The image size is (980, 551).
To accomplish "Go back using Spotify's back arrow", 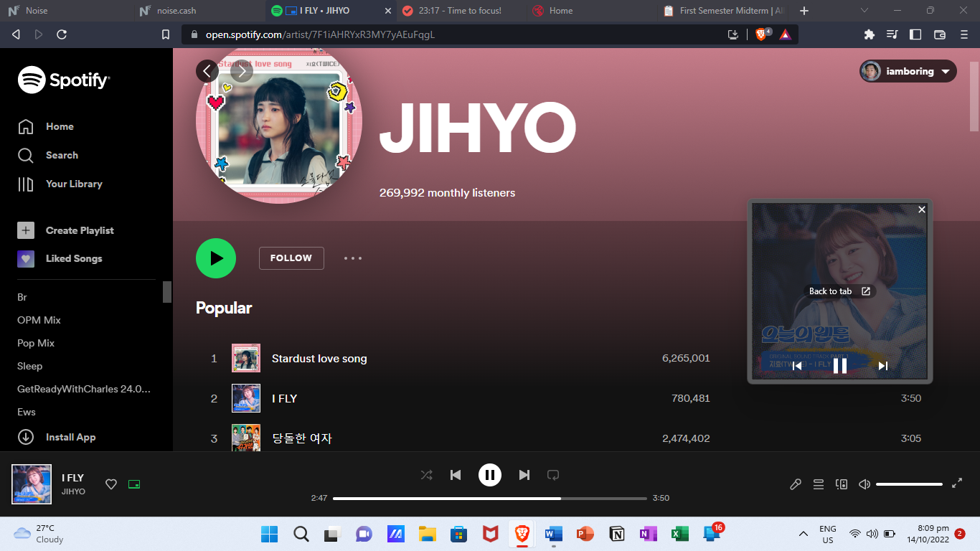I will 207,71.
